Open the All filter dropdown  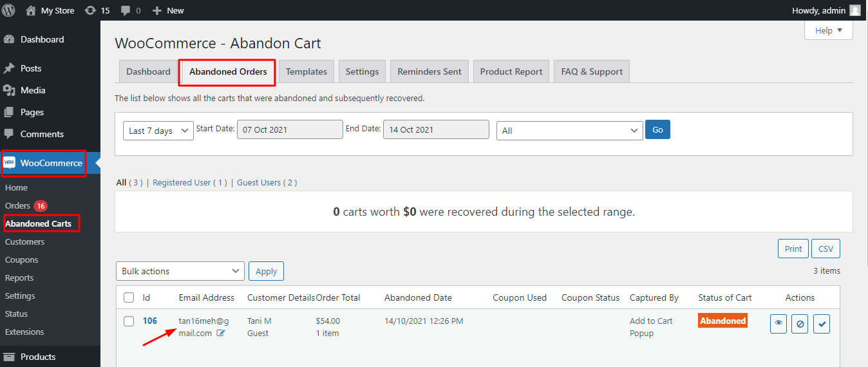[570, 131]
